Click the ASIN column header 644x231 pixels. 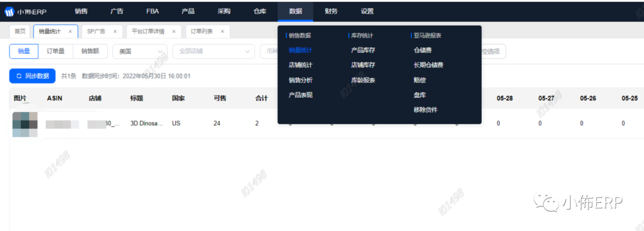point(55,98)
